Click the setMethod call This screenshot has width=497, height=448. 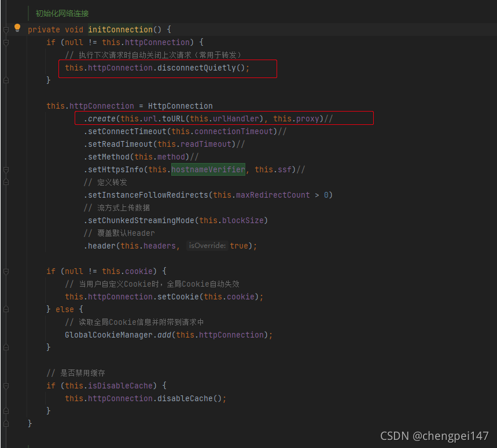[109, 157]
